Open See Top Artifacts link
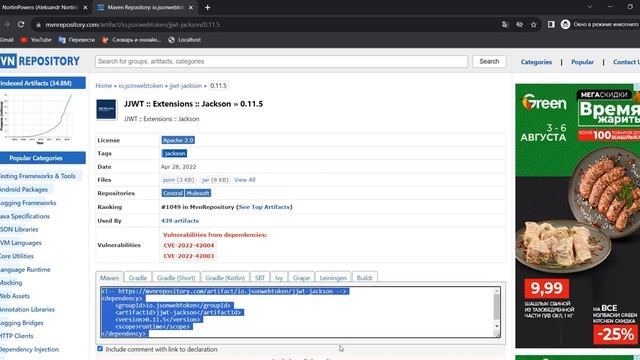 coord(264,207)
